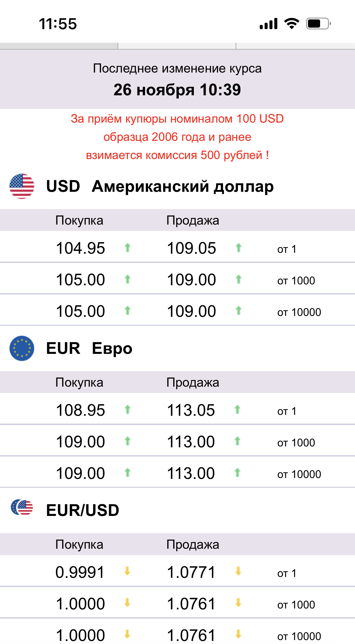Tap the date 26 ноября 10:39

pyautogui.click(x=177, y=90)
